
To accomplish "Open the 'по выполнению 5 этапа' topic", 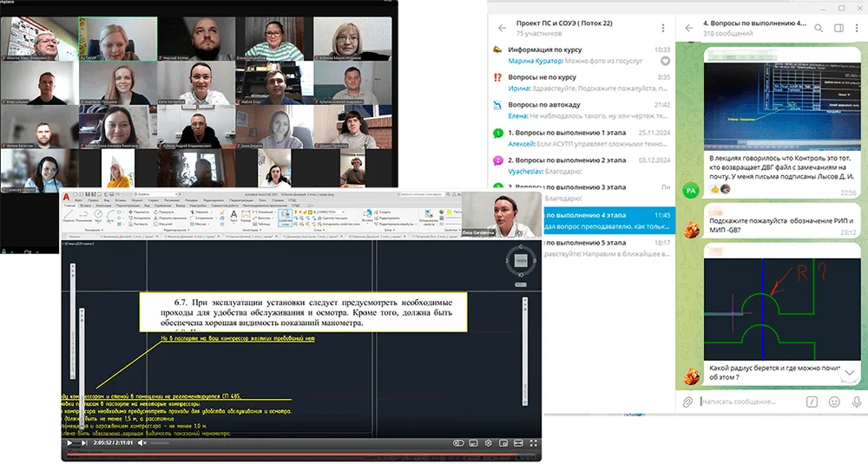I will click(609, 248).
